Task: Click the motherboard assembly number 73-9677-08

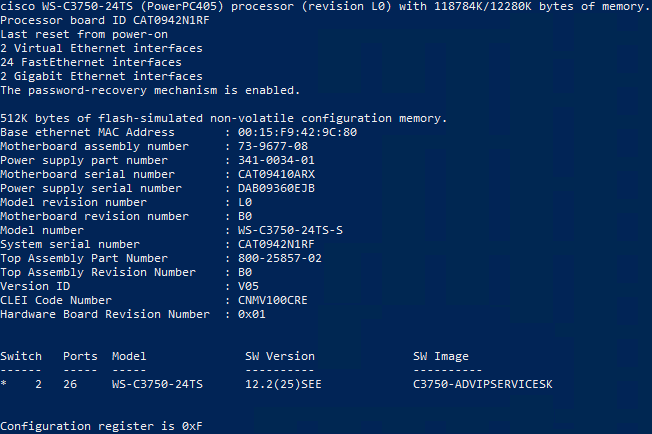Action: pos(273,146)
